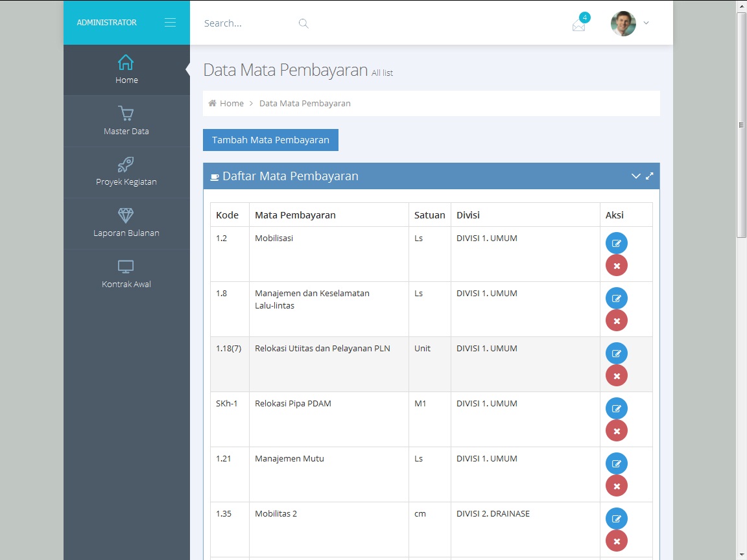
Task: Select code cell 1.8
Action: [230, 310]
